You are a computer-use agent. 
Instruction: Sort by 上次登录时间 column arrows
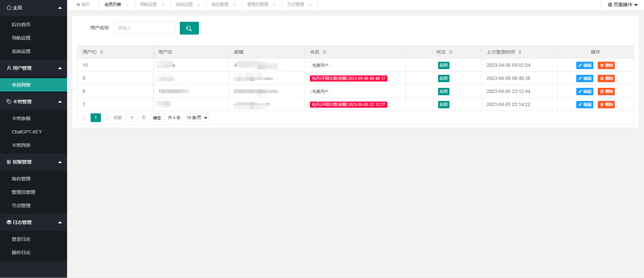click(520, 52)
